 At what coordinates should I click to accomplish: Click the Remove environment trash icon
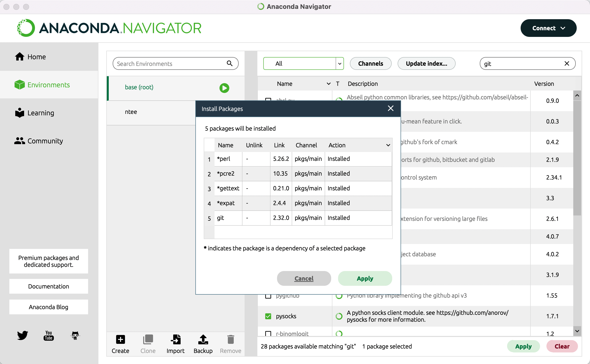[x=231, y=340]
